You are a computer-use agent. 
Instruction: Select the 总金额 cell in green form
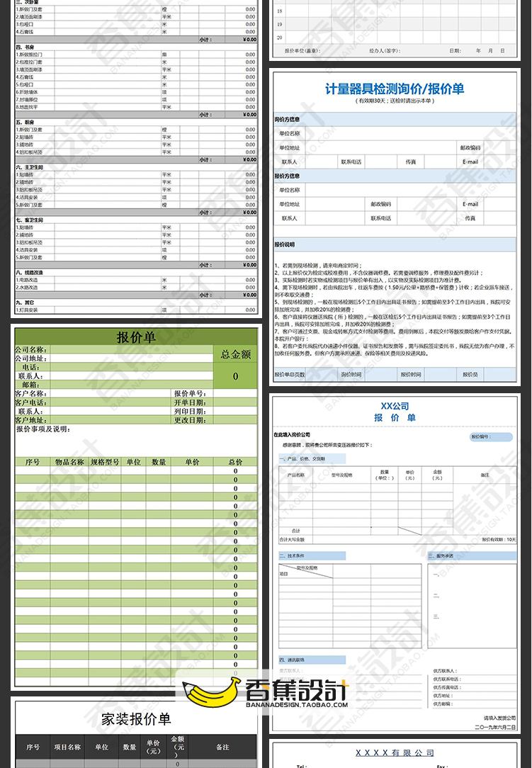(x=236, y=354)
